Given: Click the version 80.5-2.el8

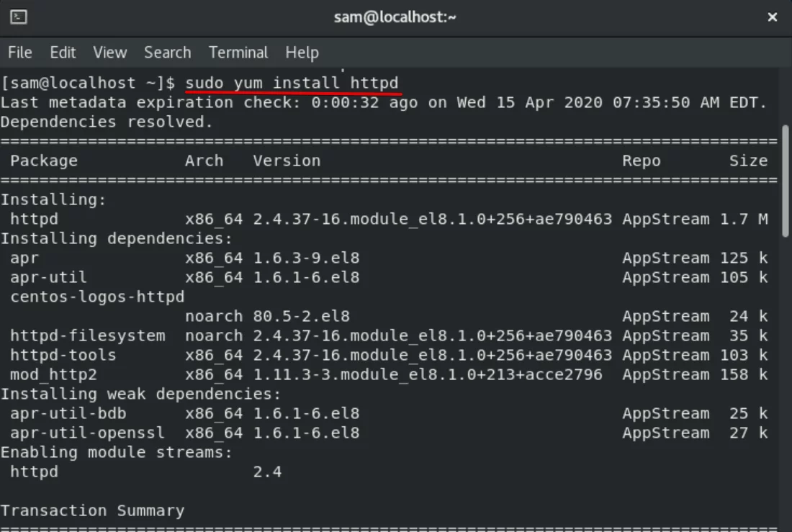Looking at the screenshot, I should [x=302, y=316].
